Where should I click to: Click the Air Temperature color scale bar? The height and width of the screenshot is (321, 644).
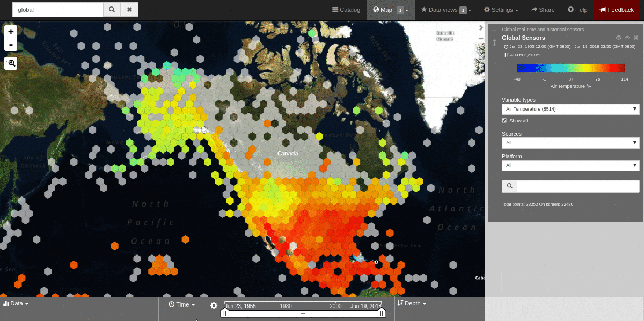point(570,68)
